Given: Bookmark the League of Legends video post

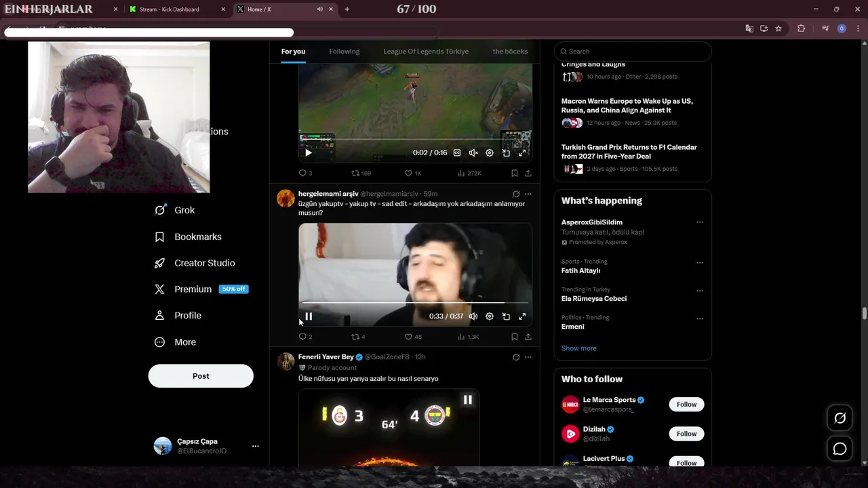Looking at the screenshot, I should pyautogui.click(x=515, y=174).
